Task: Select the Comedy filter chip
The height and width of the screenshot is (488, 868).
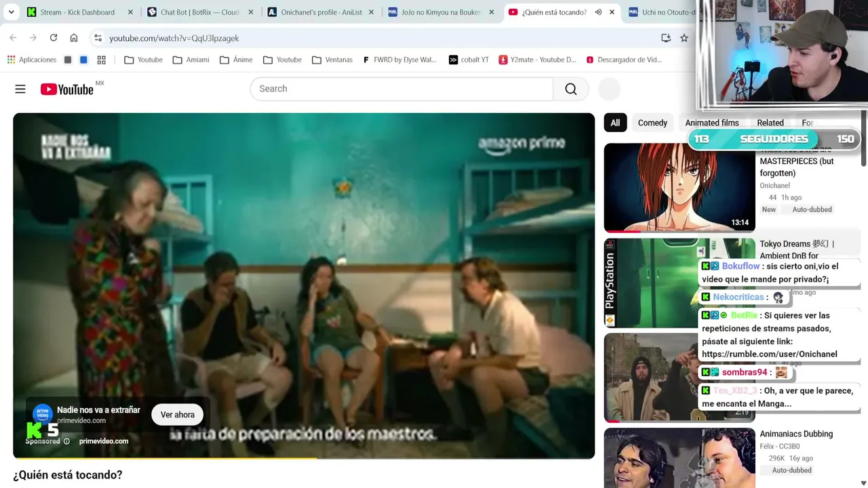Action: point(652,123)
